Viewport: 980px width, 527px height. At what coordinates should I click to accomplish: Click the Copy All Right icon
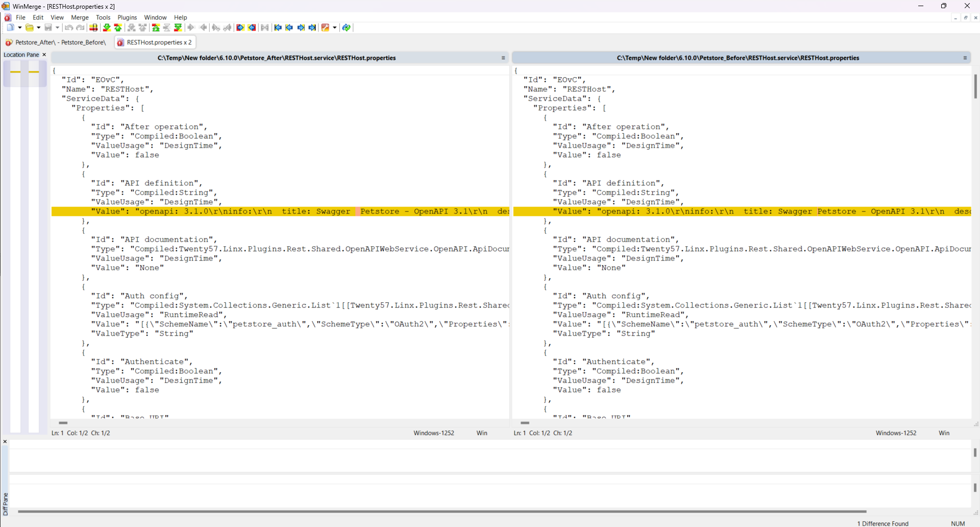pos(240,28)
